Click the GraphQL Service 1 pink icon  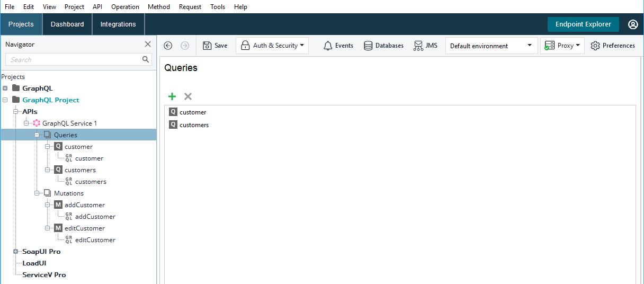[x=37, y=123]
